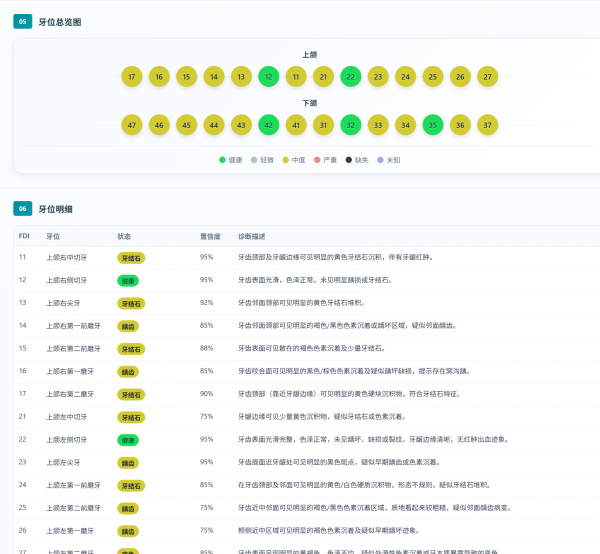Click 上颌右尖牙 tooth name
This screenshot has width=600, height=554.
coord(63,303)
